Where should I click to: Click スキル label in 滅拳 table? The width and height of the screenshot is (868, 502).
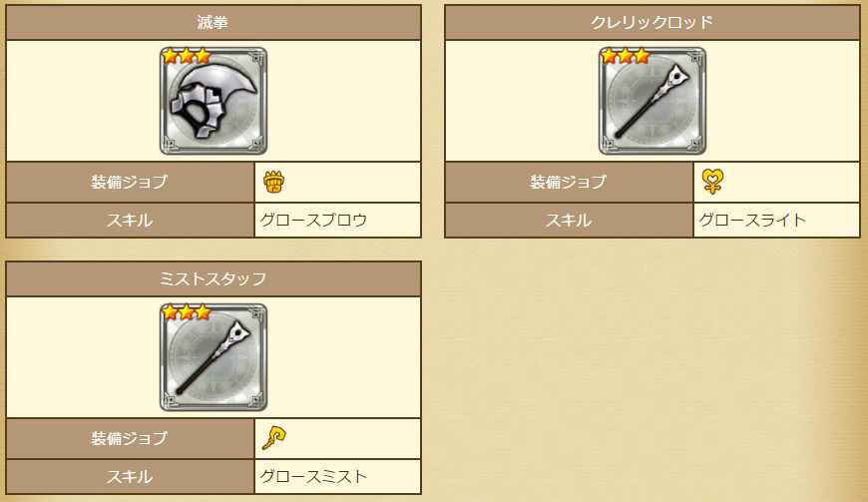[x=130, y=221]
